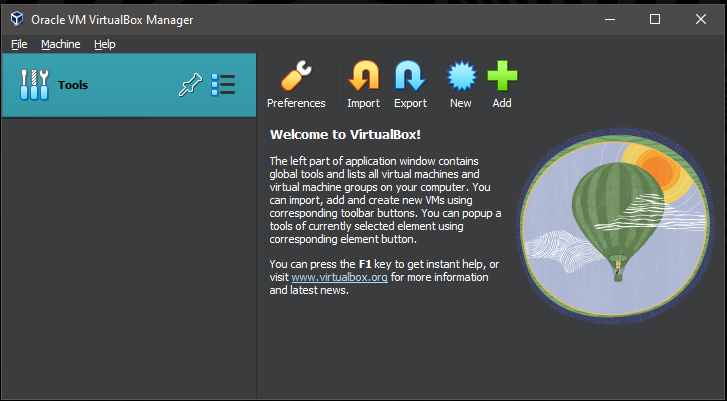Toggle the Tools pin icon

[x=190, y=85]
